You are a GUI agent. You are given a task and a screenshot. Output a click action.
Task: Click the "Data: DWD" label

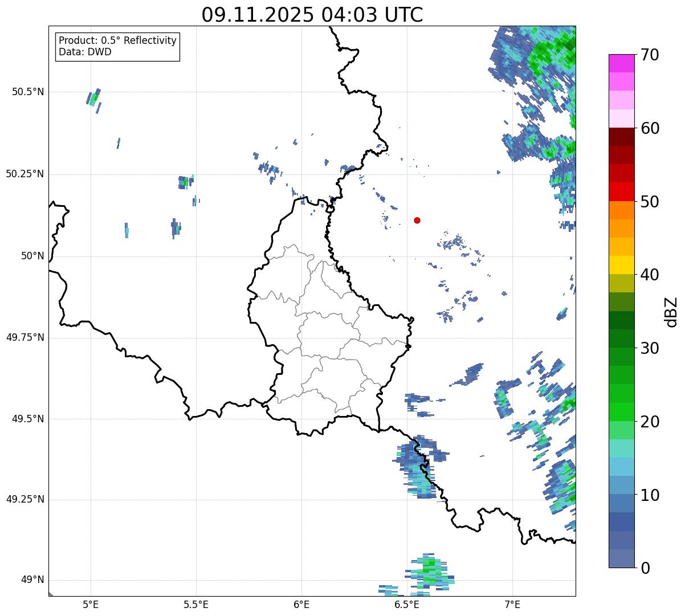pyautogui.click(x=85, y=52)
